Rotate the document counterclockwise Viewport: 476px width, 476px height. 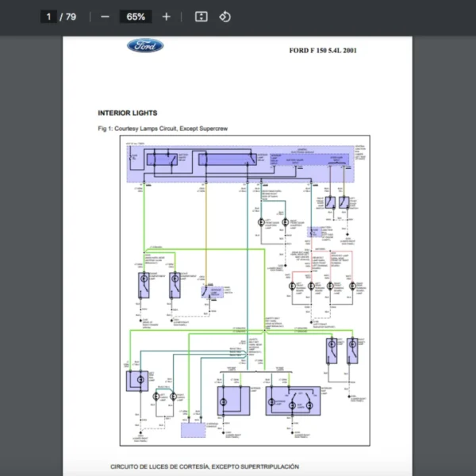[x=225, y=17]
